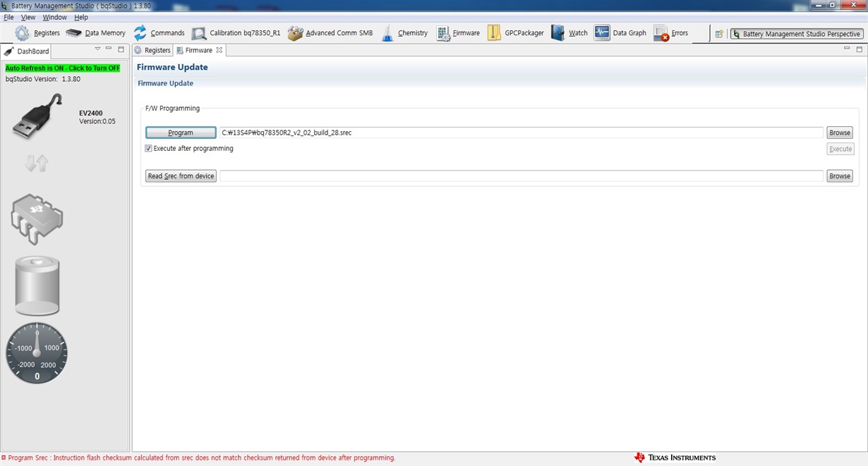
Task: Click the battery cylinder icon
Action: pyautogui.click(x=37, y=286)
